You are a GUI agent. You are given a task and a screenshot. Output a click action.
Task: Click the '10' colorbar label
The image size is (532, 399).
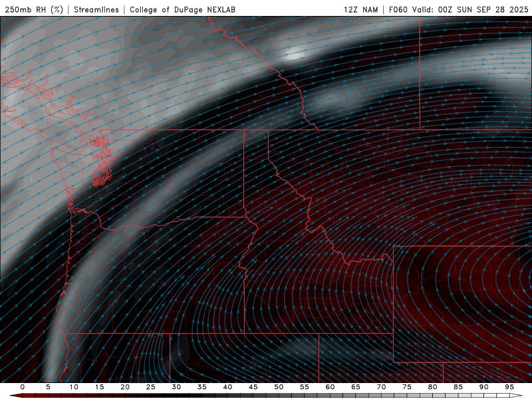point(74,387)
